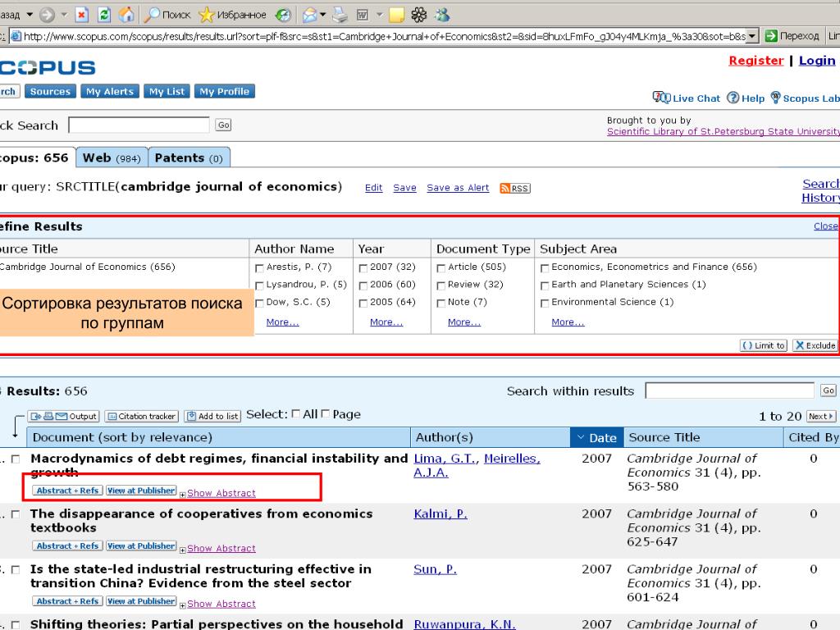
Task: Open the Поиск search magnifier in the toolbar
Action: click(167, 15)
